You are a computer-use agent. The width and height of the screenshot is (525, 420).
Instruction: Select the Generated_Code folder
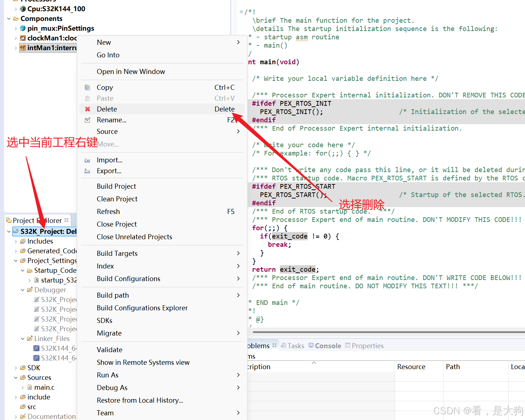coord(52,251)
